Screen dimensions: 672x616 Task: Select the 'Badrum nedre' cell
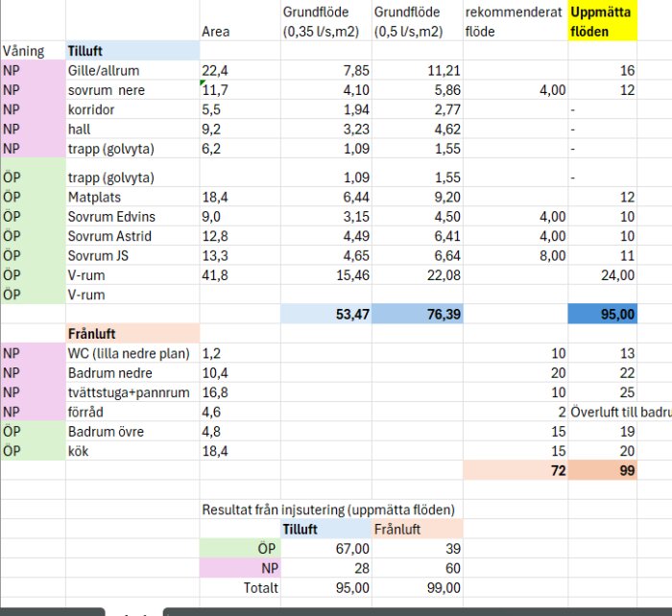coord(132,372)
